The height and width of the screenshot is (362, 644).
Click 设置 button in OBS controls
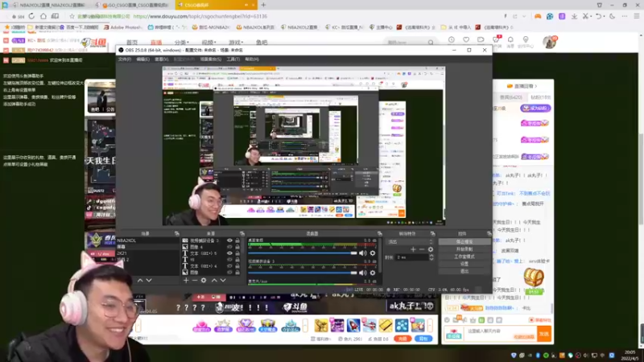coord(464,264)
